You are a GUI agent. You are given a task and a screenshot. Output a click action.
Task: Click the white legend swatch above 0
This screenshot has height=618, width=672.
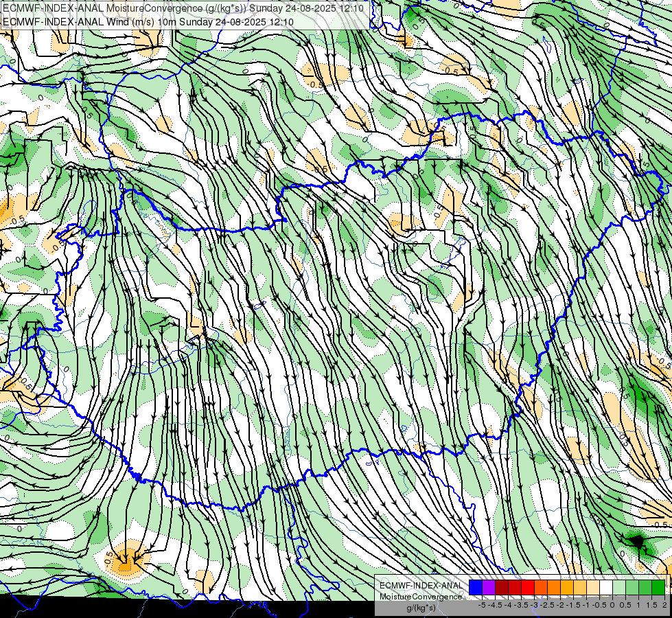(605, 587)
